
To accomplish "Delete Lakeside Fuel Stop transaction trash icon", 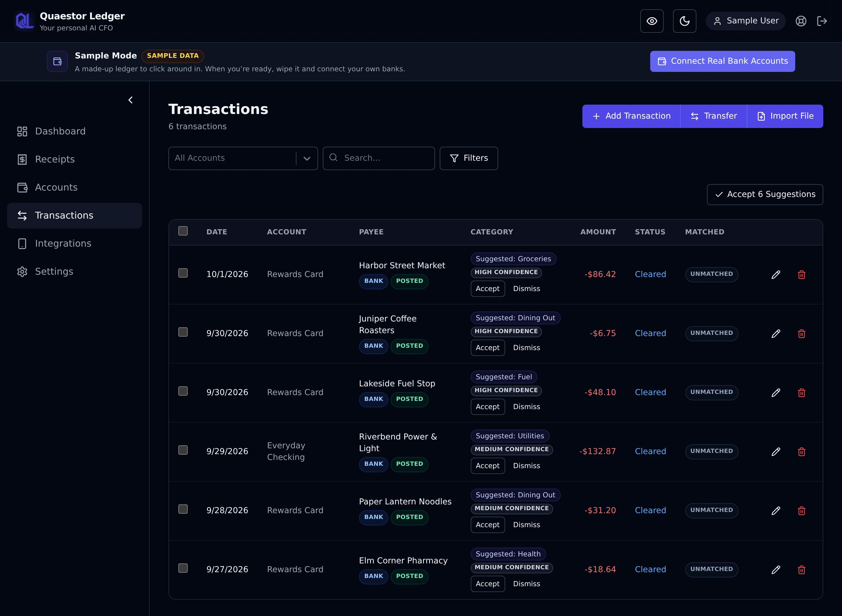I will pos(801,393).
